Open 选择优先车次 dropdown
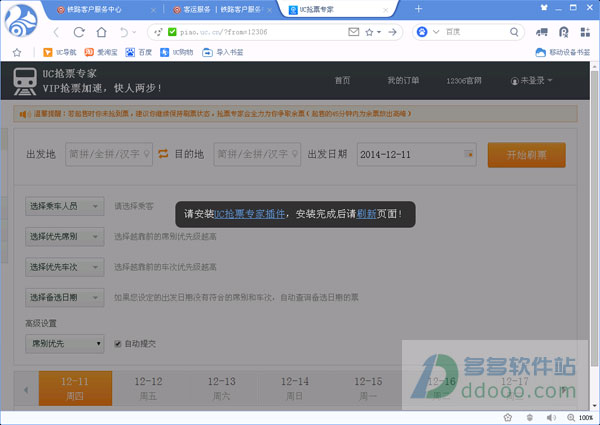Viewport: 600px width, 425px height. 65,267
